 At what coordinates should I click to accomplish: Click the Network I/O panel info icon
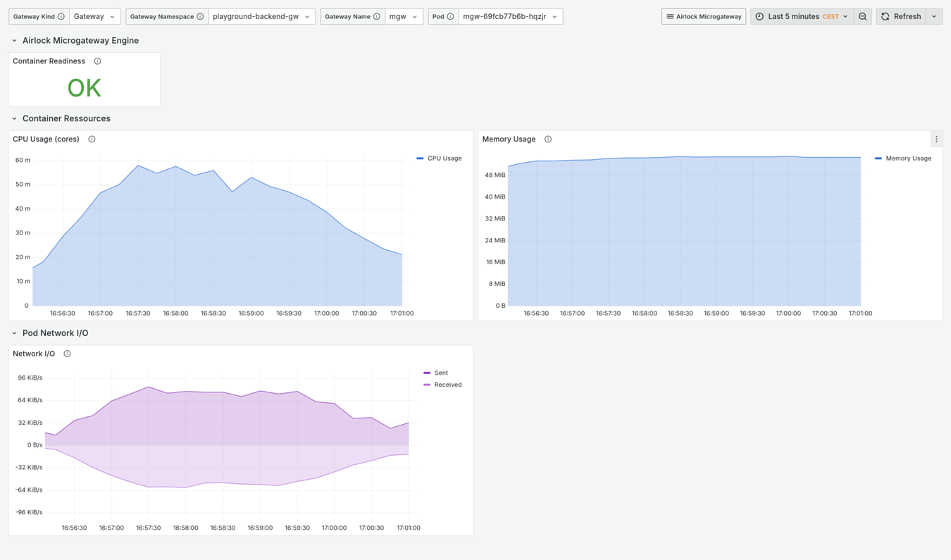(67, 354)
